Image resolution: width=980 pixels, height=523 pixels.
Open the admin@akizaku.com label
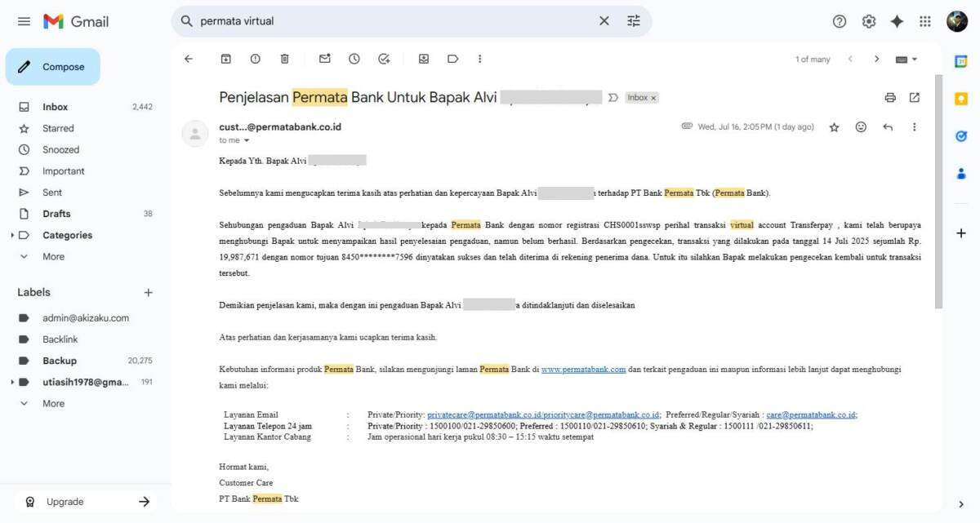pyautogui.click(x=85, y=318)
